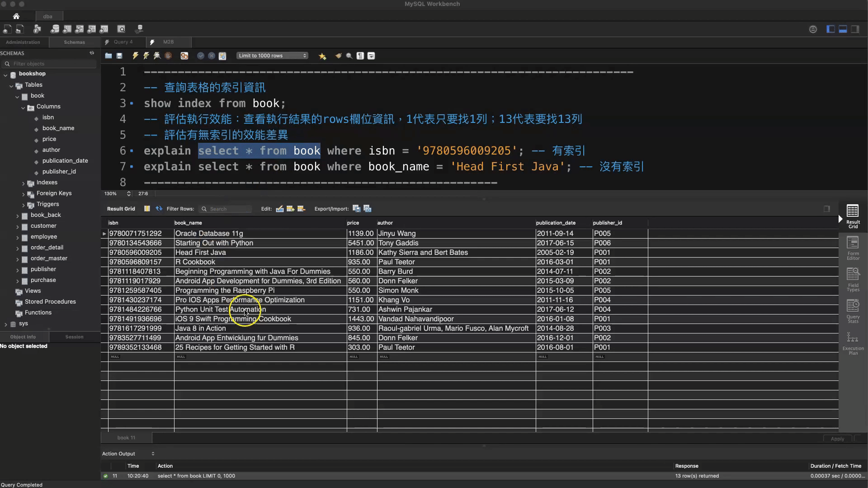Click the Apply button
Image resolution: width=868 pixels, height=488 pixels.
[x=837, y=439]
